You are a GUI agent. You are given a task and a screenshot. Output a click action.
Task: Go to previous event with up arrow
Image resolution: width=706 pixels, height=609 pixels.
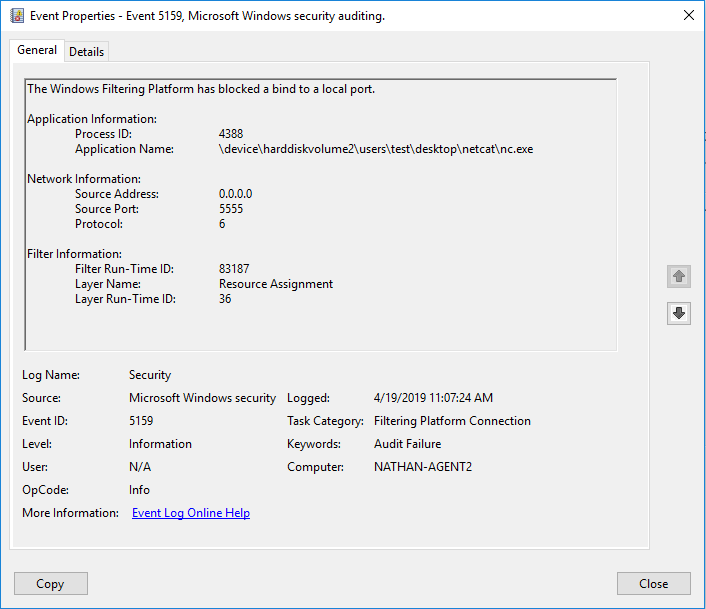click(679, 276)
